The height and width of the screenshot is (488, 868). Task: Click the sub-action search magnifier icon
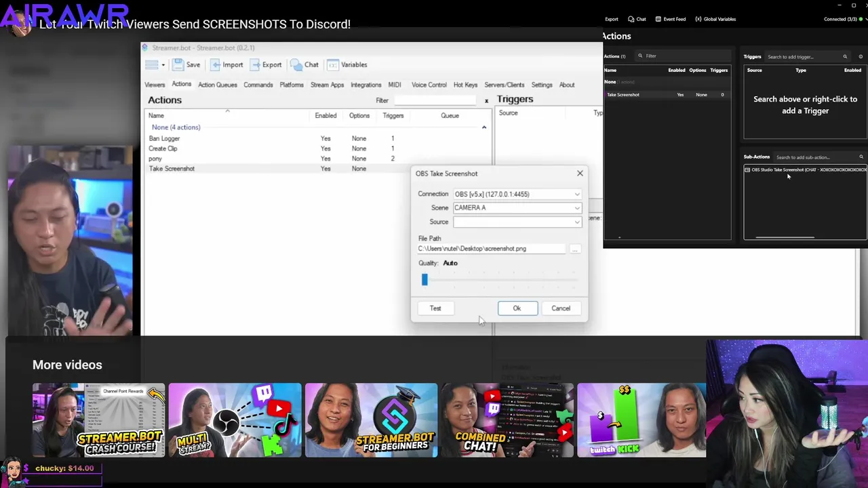pos(861,157)
